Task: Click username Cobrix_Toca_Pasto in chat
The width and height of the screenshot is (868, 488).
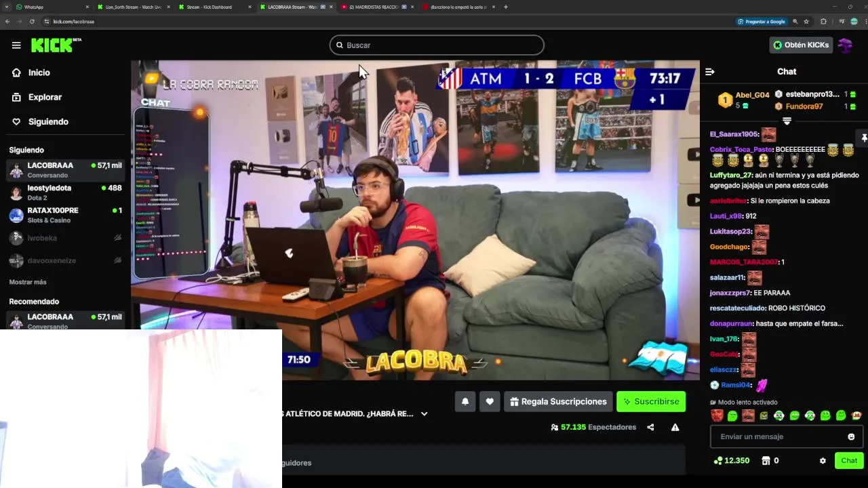Action: pyautogui.click(x=741, y=149)
